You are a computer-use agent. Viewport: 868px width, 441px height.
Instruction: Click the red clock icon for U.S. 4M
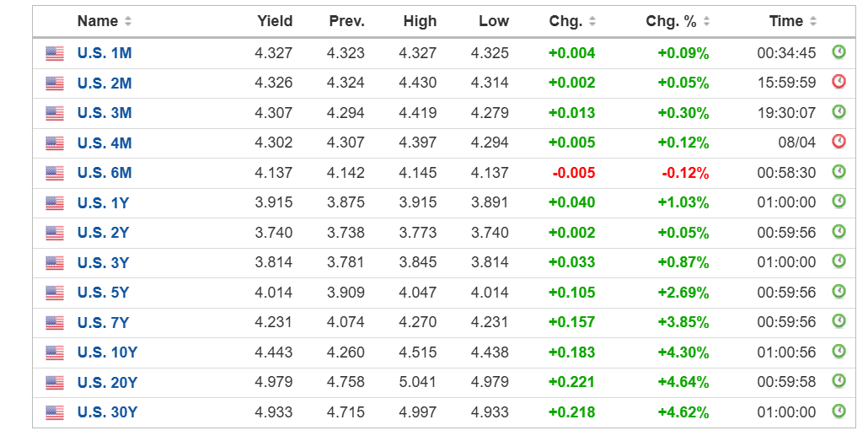839,142
